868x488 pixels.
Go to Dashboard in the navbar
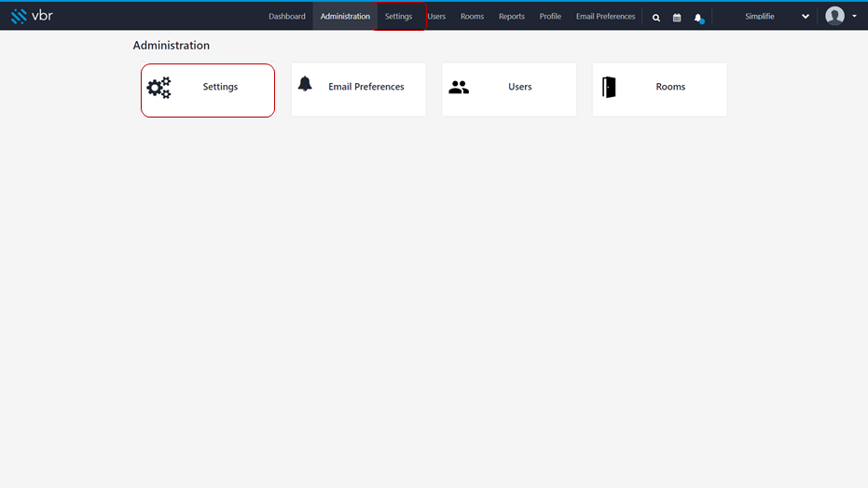tap(287, 17)
